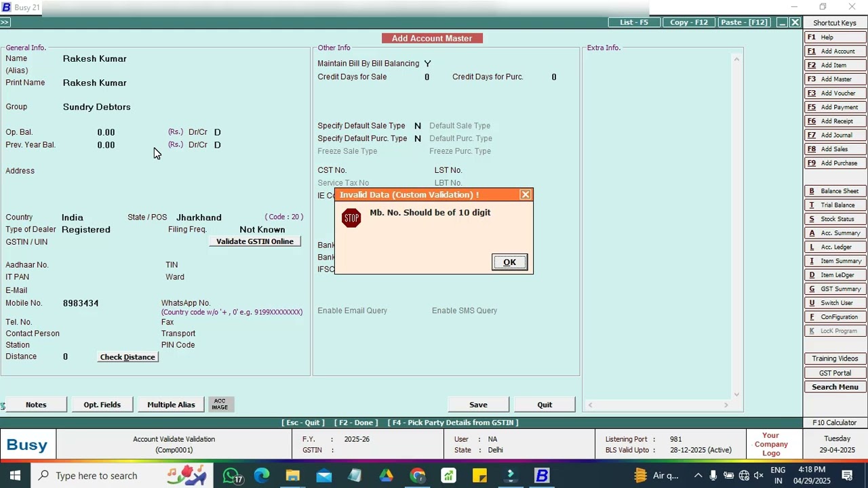Open Microsoft Edge from taskbar
This screenshot has height=488, width=868.
pyautogui.click(x=262, y=476)
